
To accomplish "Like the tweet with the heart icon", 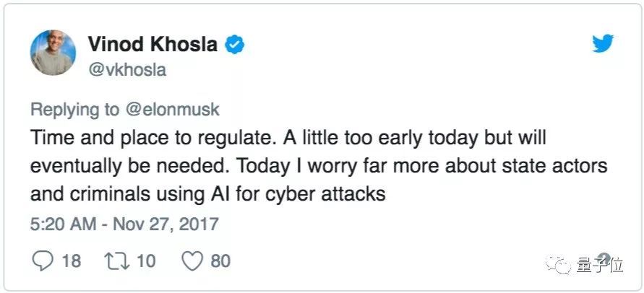I will pos(192,260).
